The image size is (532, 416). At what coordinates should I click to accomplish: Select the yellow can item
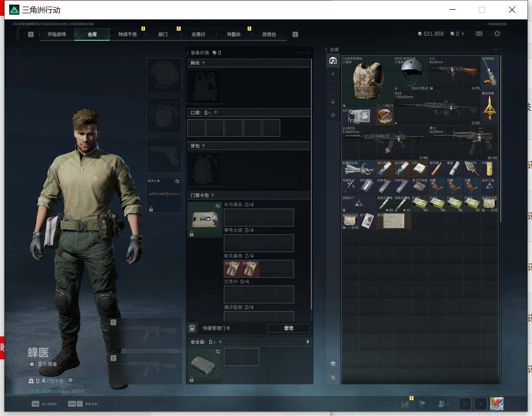click(x=489, y=168)
